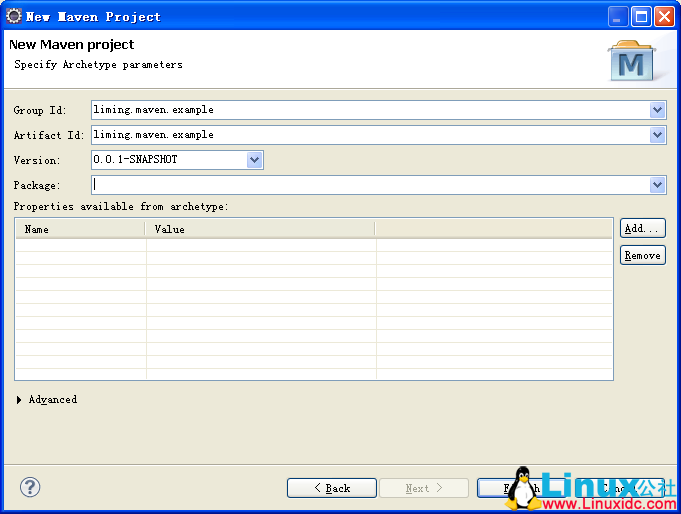Click the Add... button
This screenshot has width=681, height=514.
(x=643, y=229)
